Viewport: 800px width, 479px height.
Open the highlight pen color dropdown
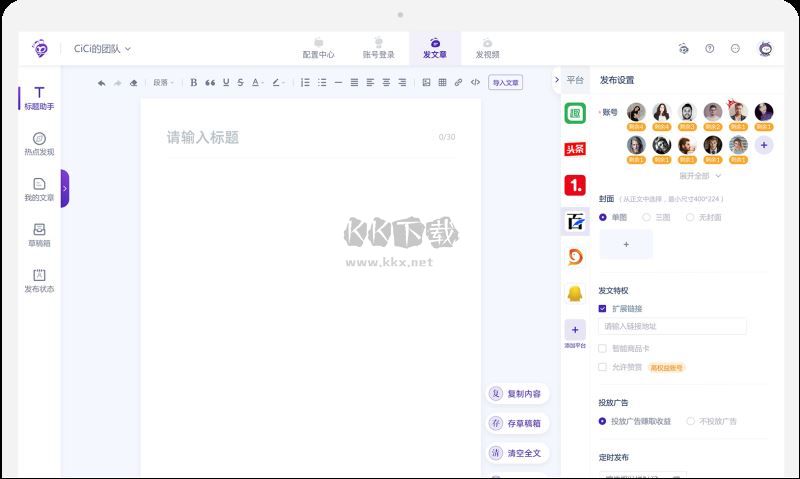pyautogui.click(x=278, y=82)
